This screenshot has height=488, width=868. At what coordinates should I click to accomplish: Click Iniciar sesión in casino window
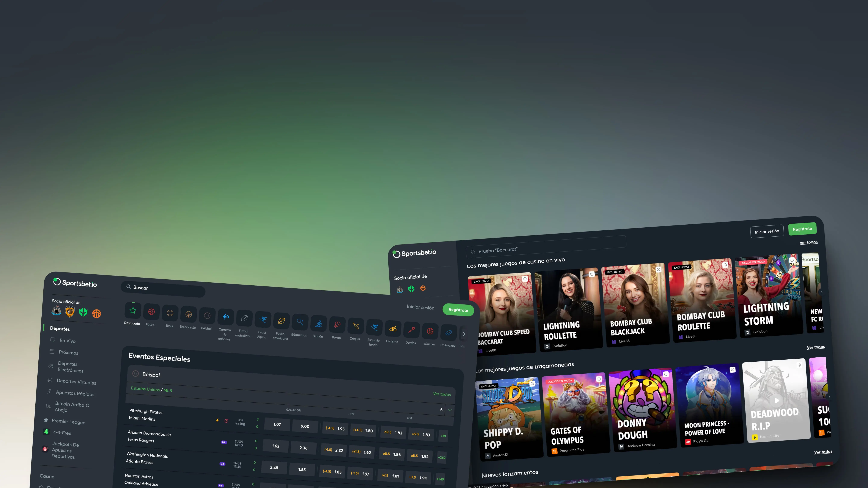(x=767, y=231)
